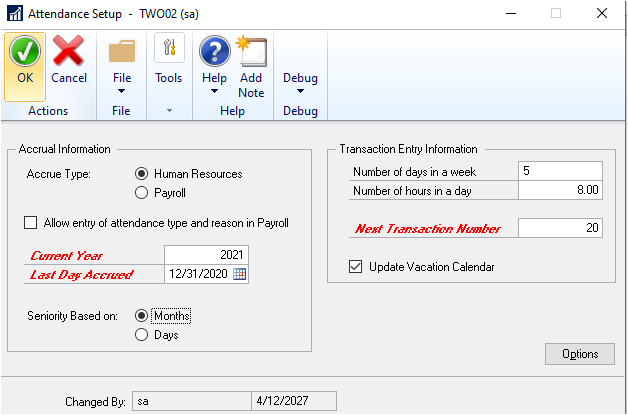Edit the Next Transaction Number field

pos(560,228)
